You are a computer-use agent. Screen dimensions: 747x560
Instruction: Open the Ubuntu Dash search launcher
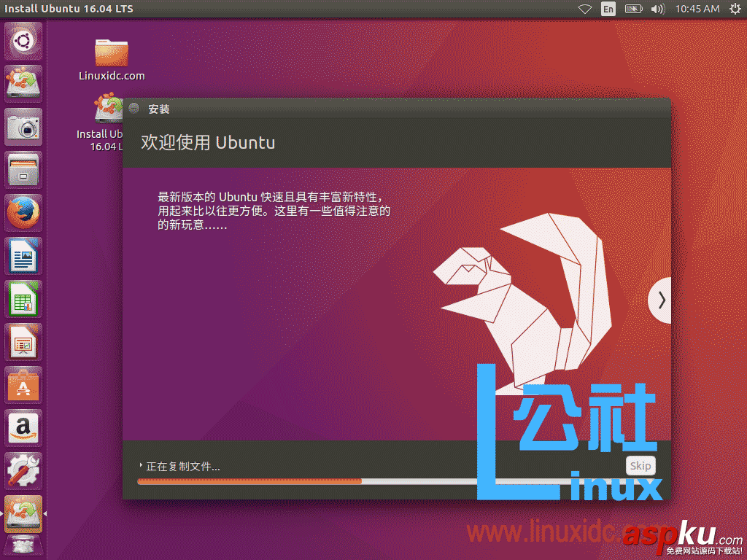tap(23, 41)
